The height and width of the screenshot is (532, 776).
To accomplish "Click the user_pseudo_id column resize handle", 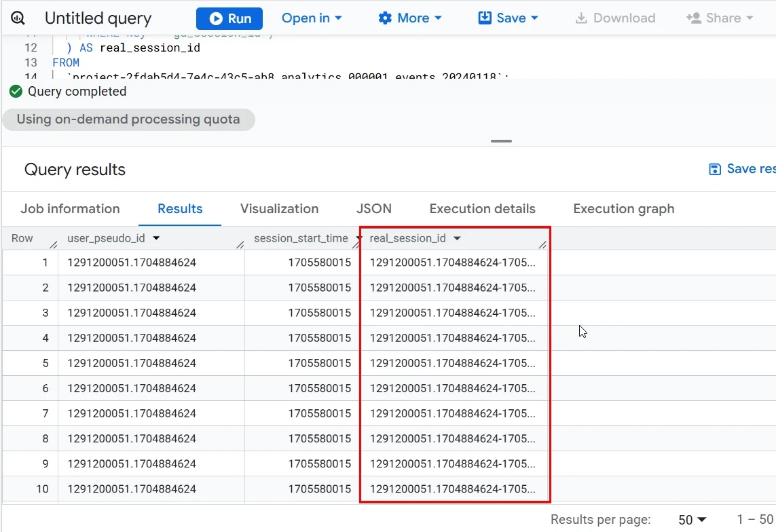I will point(240,244).
